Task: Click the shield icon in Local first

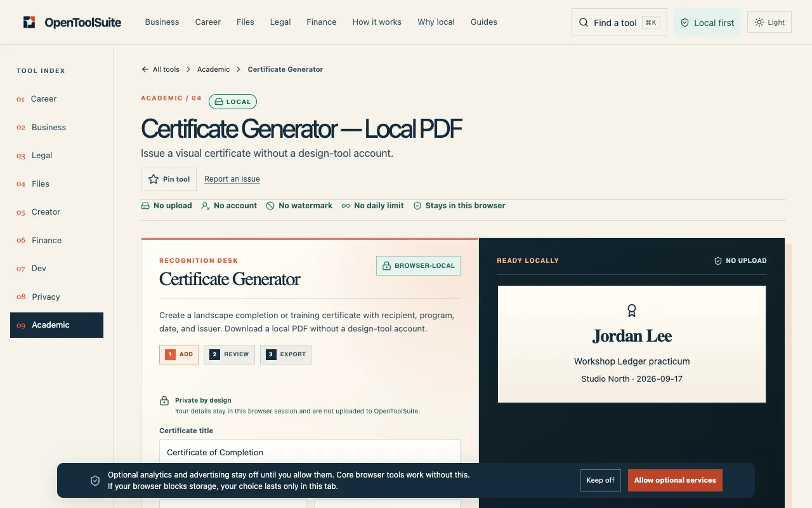Action: 684,22
